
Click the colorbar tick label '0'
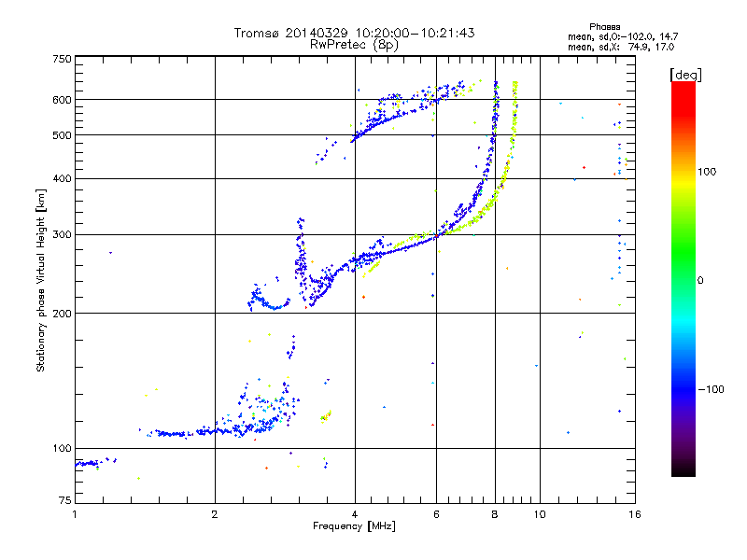coord(700,281)
